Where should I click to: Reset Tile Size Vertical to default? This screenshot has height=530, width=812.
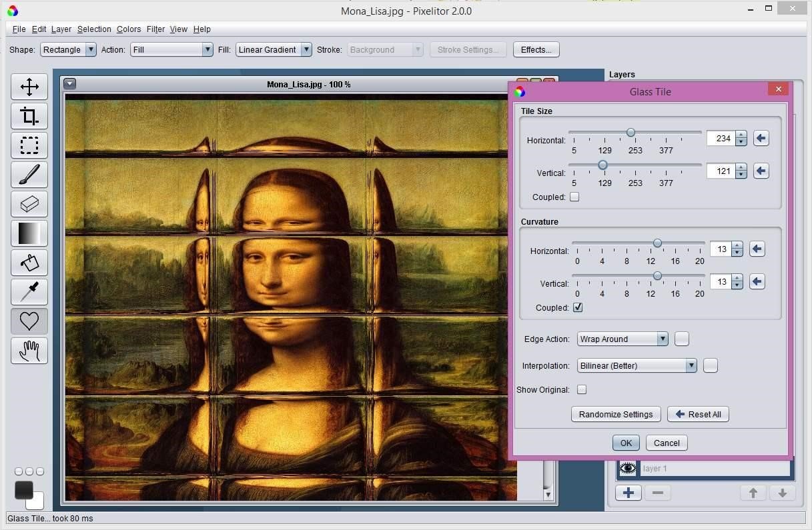pyautogui.click(x=761, y=171)
